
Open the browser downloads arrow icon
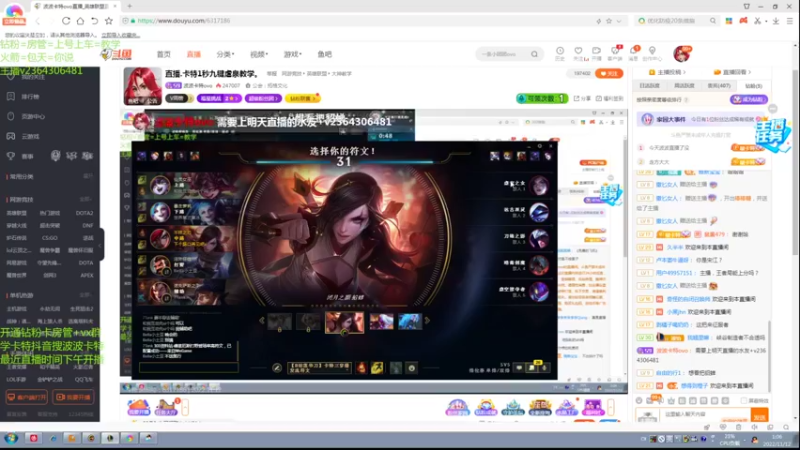pyautogui.click(x=776, y=21)
